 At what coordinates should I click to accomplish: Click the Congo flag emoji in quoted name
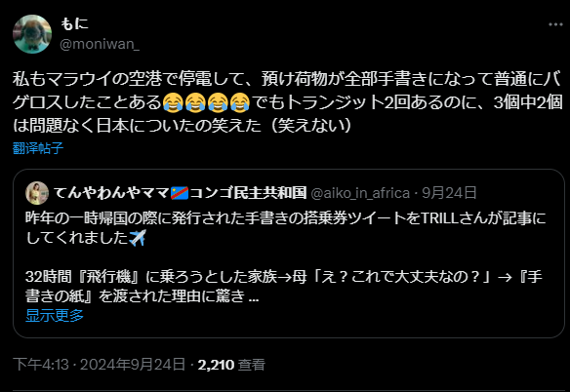[x=180, y=193]
